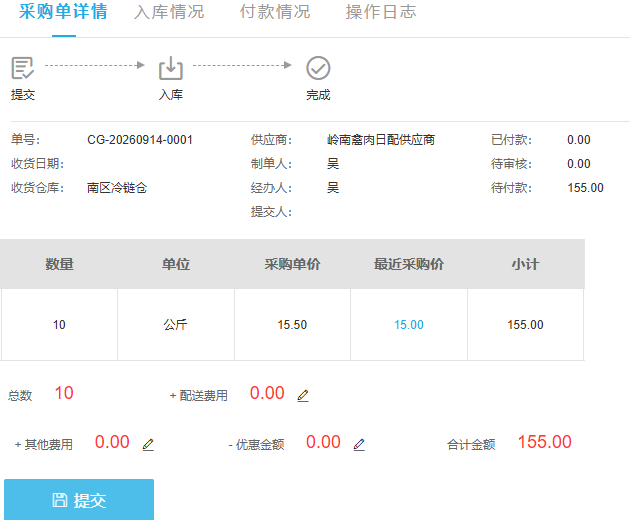Click the warehouse value 南区冷链仓
Image resolution: width=630 pixels, height=520 pixels.
(x=117, y=188)
